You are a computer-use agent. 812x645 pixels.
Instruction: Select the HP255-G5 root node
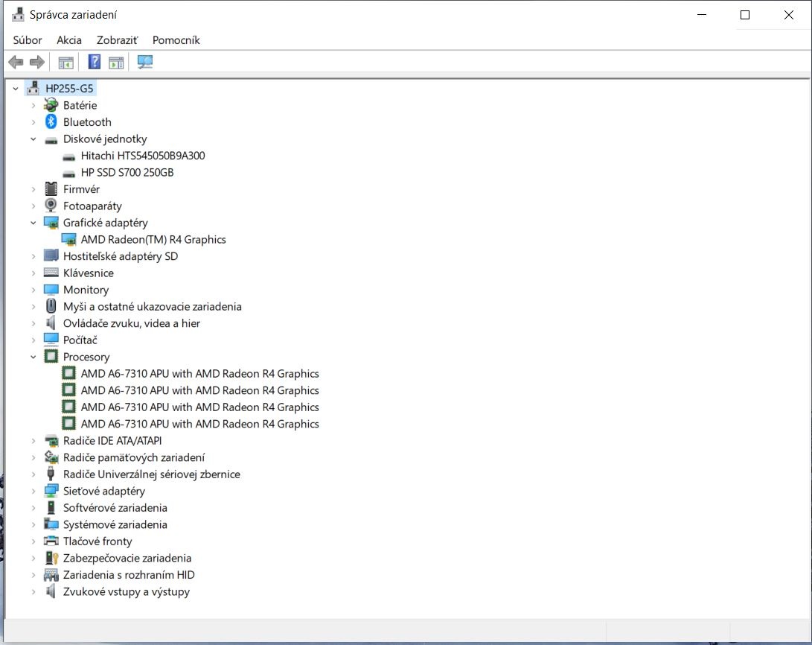tap(70, 87)
